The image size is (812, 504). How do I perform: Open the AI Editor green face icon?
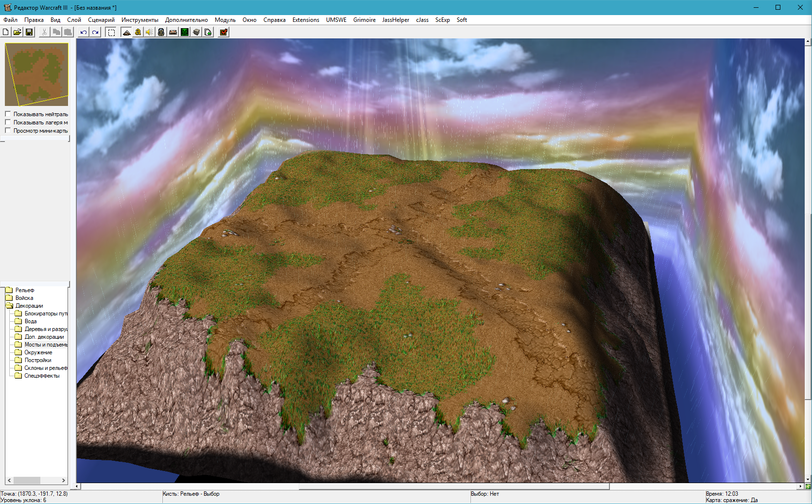(185, 32)
